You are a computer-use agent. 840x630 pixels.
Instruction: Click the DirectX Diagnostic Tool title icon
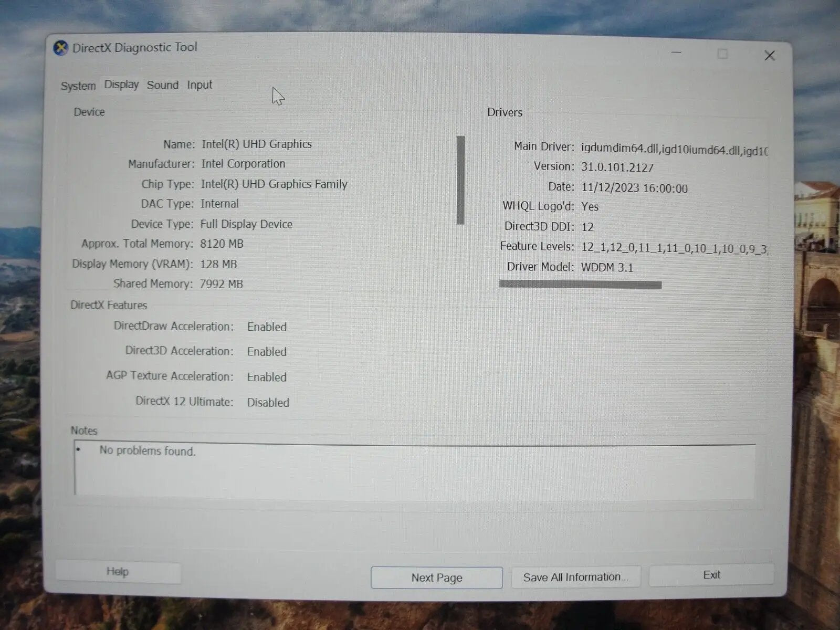[x=61, y=48]
